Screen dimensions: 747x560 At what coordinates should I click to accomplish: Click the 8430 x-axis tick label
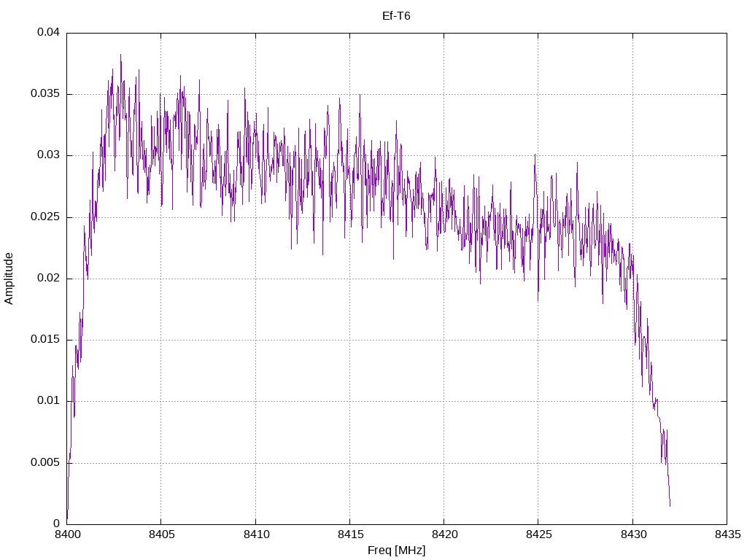coord(633,534)
